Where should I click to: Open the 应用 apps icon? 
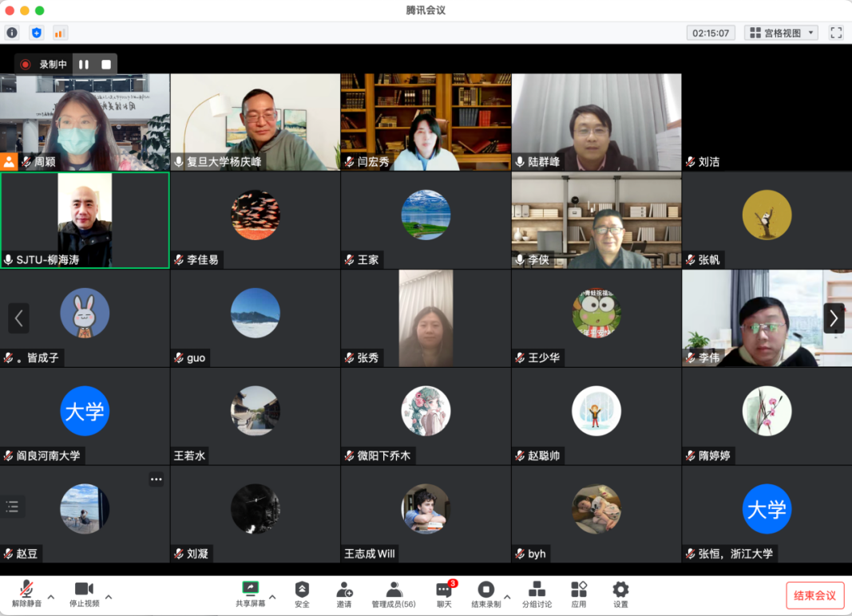579,594
